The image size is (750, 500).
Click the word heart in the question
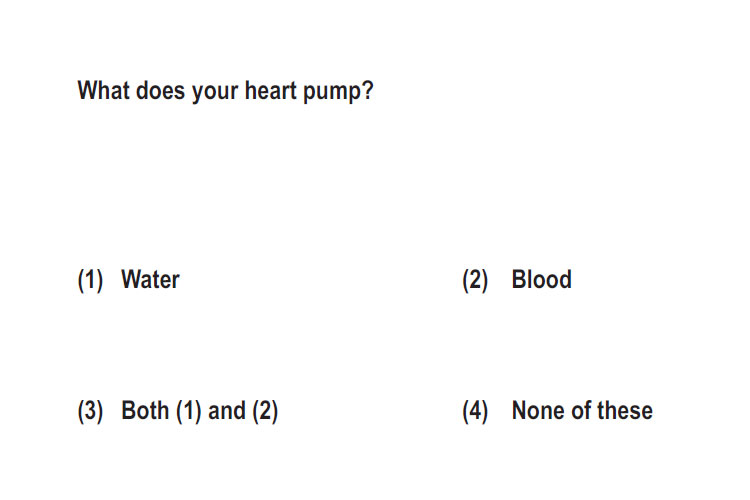click(x=271, y=90)
